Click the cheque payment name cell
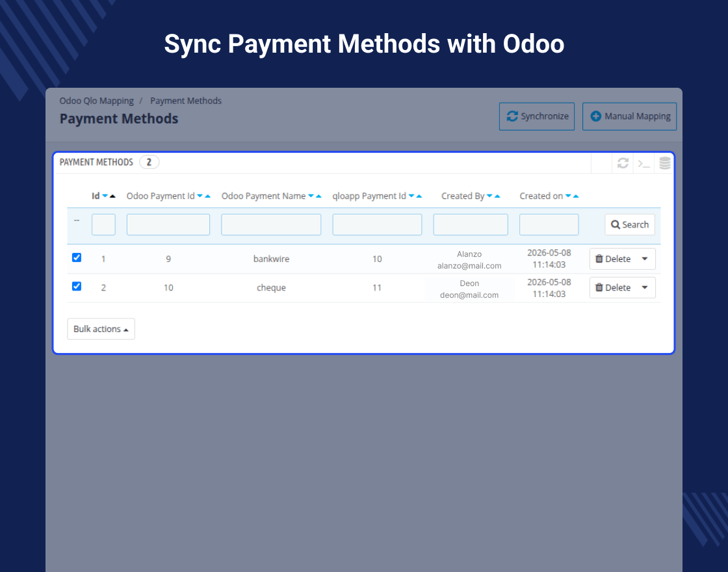The image size is (728, 572). 271,288
